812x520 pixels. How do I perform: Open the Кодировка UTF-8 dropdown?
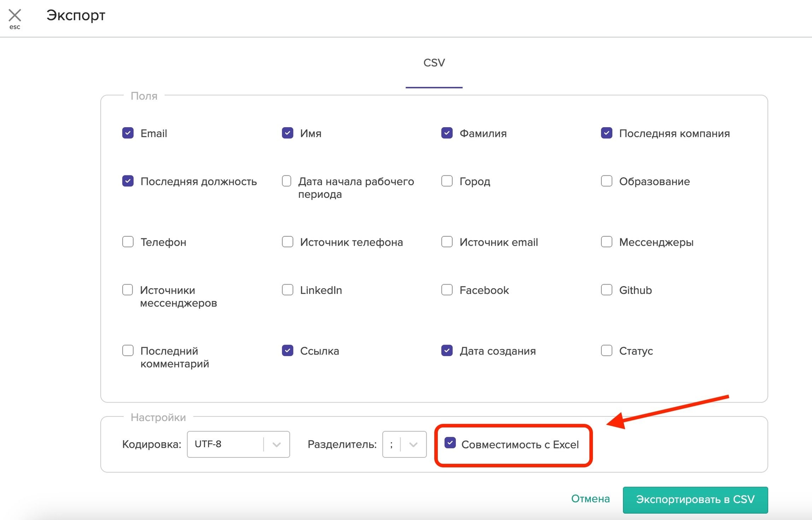pyautogui.click(x=238, y=444)
